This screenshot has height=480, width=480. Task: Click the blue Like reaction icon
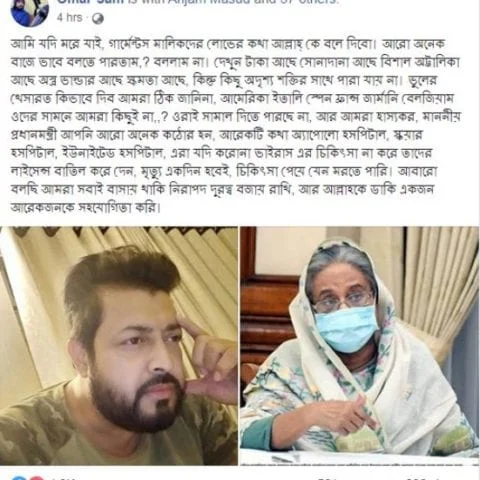pos(19,478)
